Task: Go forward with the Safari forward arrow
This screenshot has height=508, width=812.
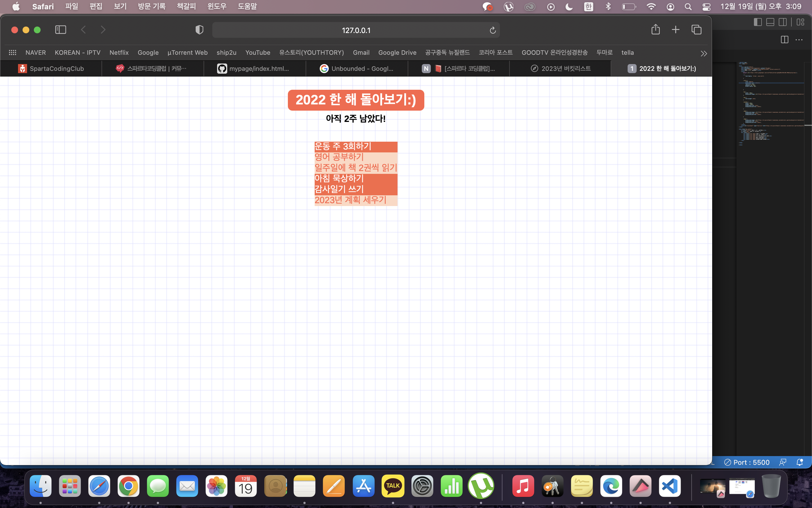Action: click(103, 30)
